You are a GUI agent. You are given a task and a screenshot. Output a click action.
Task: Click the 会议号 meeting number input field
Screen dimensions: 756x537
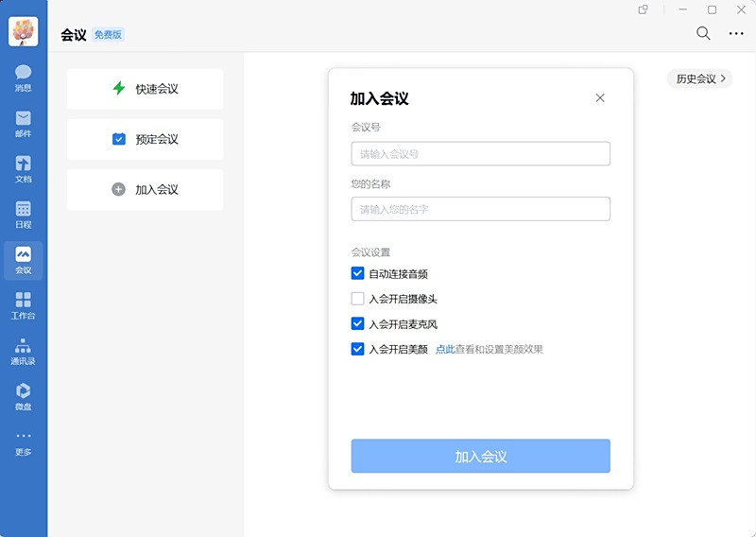coord(480,154)
